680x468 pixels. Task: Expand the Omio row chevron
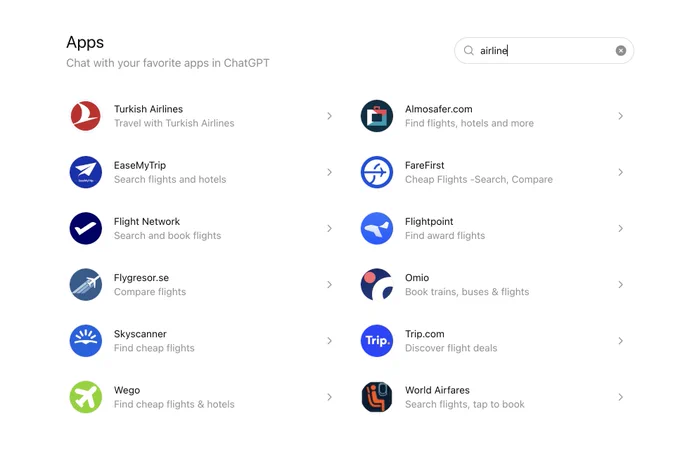pos(621,285)
